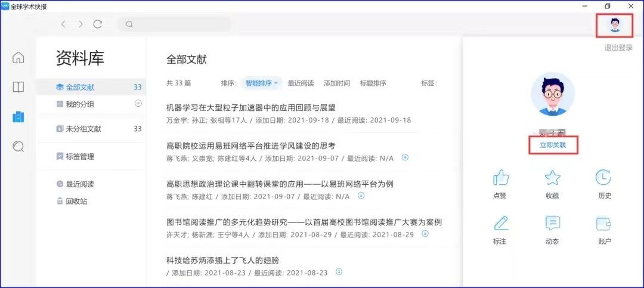Open the 历史 clock history icon
Screen dimensions: 644x288
(603, 178)
